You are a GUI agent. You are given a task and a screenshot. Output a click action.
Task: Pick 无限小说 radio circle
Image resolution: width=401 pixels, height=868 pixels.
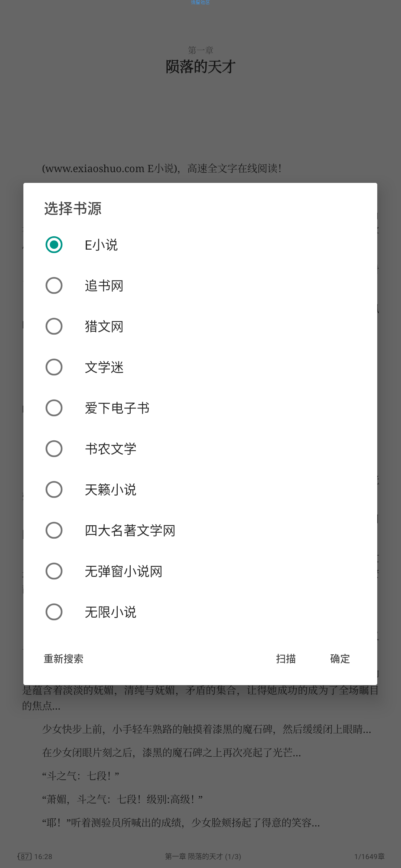[x=54, y=612]
